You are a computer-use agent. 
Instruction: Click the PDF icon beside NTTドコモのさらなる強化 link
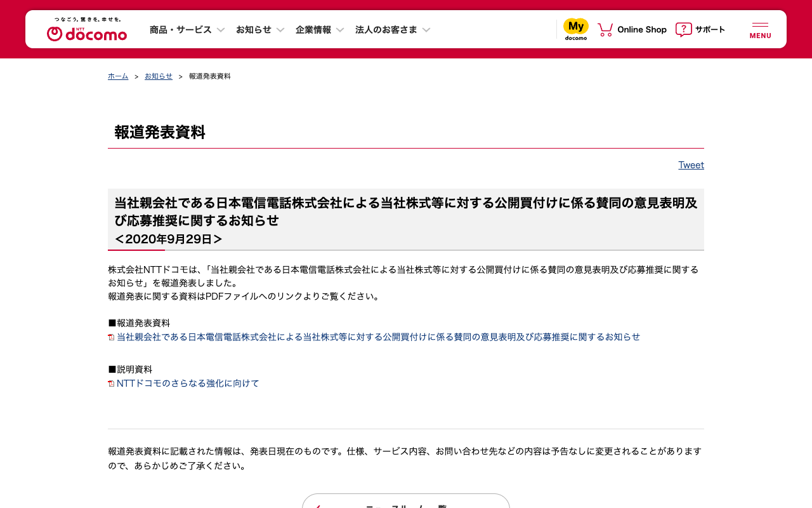tap(111, 384)
